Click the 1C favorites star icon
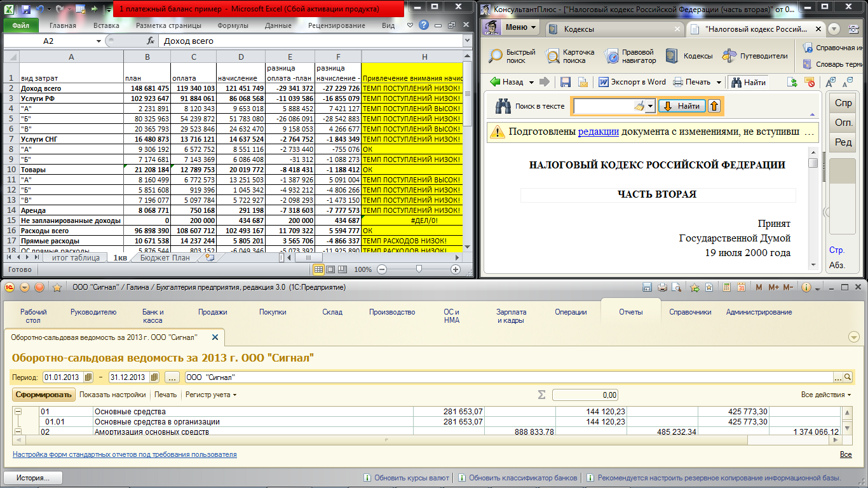The image size is (868, 488). coord(57,287)
